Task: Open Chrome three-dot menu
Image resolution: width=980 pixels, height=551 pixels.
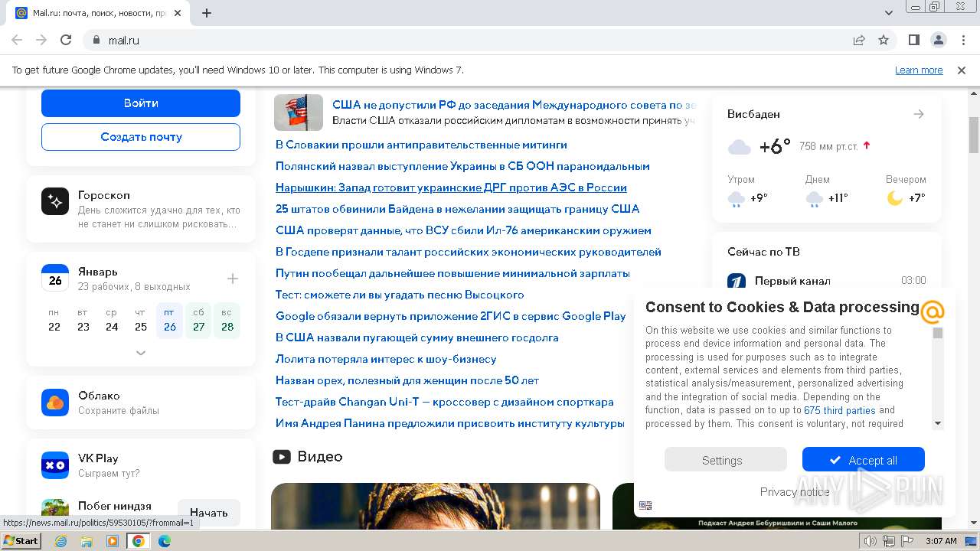Action: (962, 40)
